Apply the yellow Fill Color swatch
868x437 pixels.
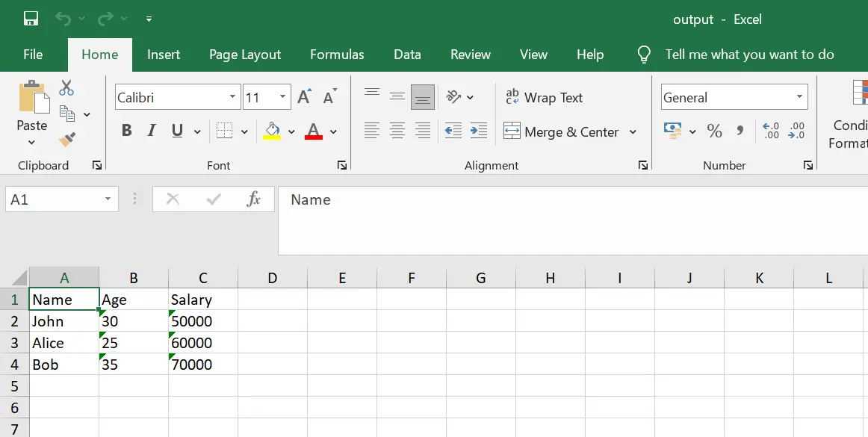272,131
